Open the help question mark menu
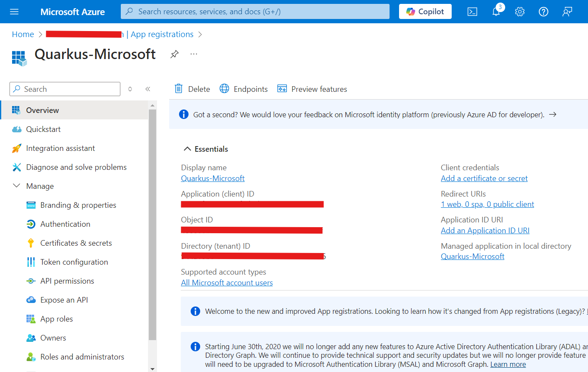The image size is (588, 372). 543,12
